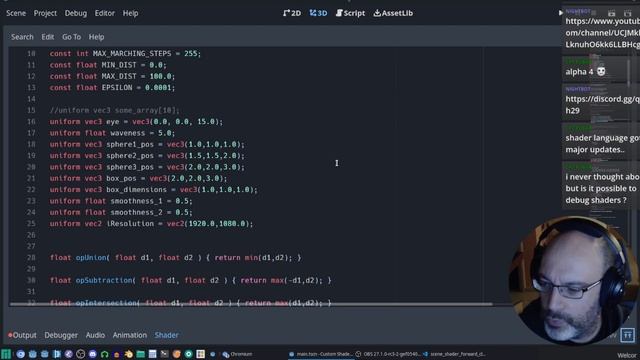Launch the OBS icon in taskbar
640x360 pixels.
click(x=80, y=354)
